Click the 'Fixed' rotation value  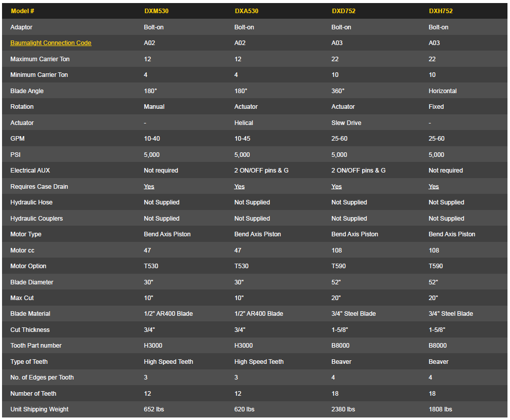pos(436,107)
